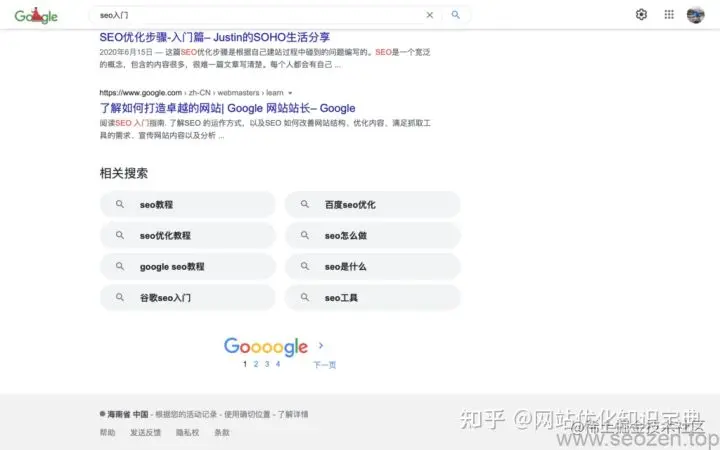Click magnifier icon in 百度seo优化 chip
The width and height of the screenshot is (720, 450).
point(305,204)
